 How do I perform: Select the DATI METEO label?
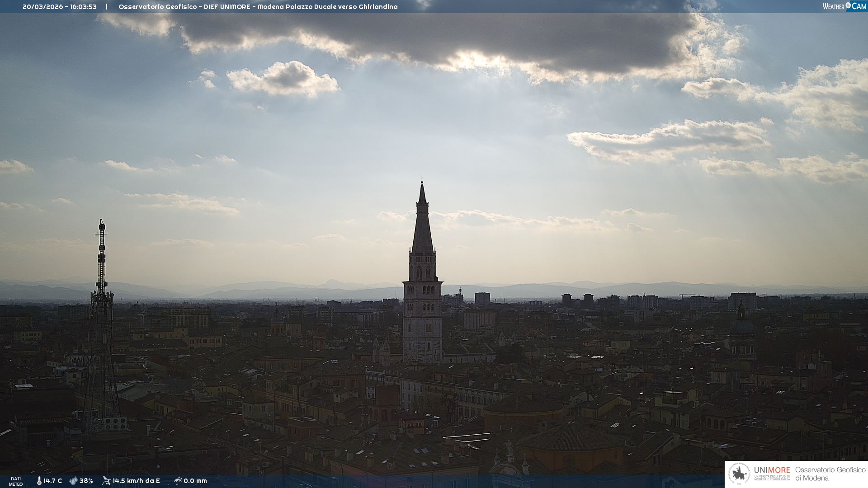tap(16, 481)
